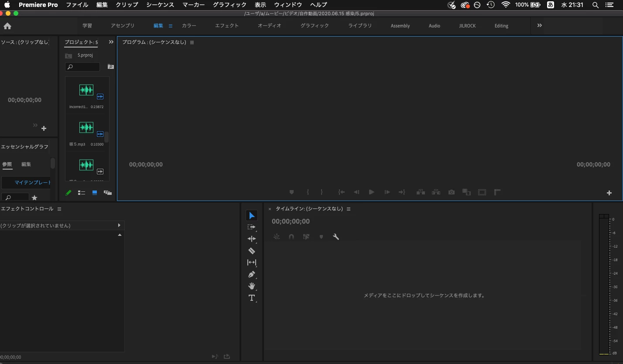Click the Extract button
623x364 pixels.
click(436, 192)
